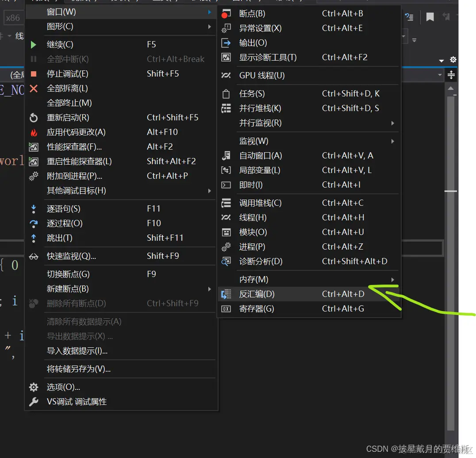Click the QuickWatch (快速监视) glasses icon
The height and width of the screenshot is (458, 476).
pos(33,257)
